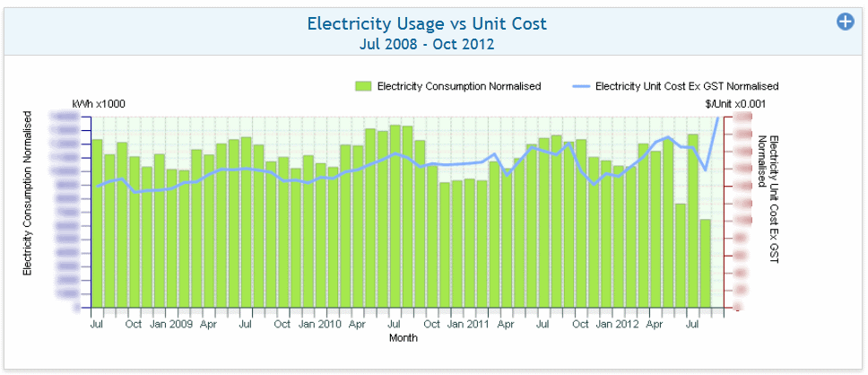Click the Jan 2010 x-axis label

(319, 324)
